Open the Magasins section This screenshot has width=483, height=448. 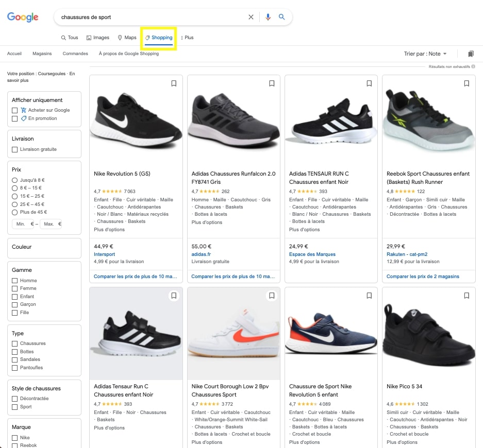coord(42,54)
